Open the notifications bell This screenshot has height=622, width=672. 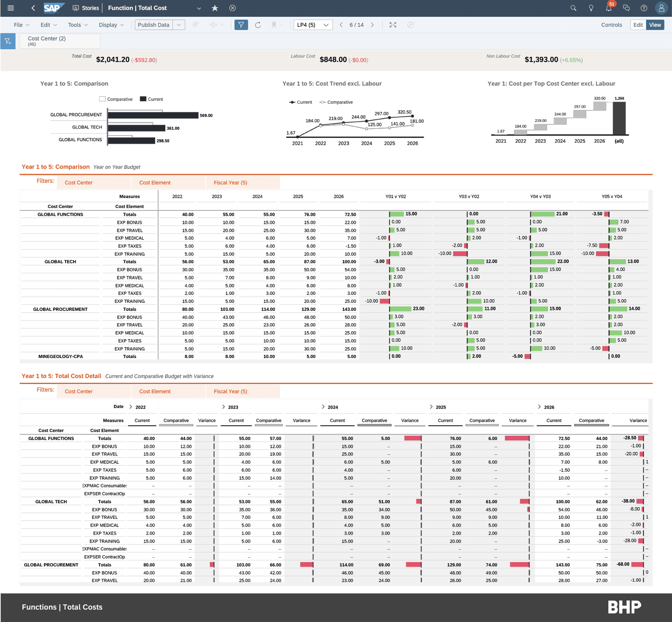point(608,8)
